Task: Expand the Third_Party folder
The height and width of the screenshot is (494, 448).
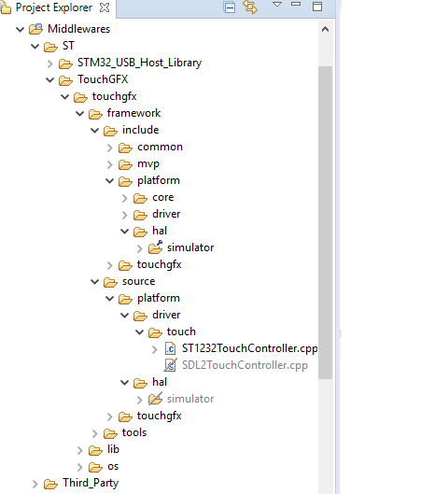Action: click(x=35, y=484)
